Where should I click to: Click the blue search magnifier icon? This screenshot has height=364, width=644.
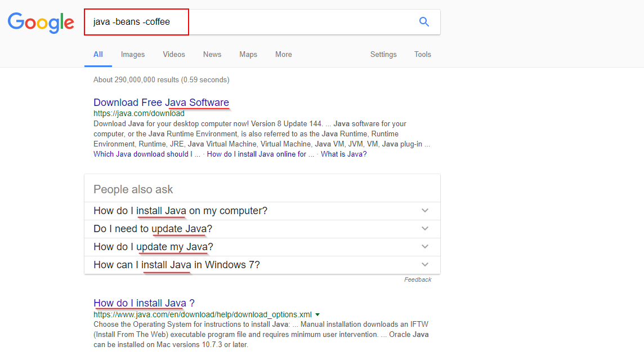(x=424, y=22)
